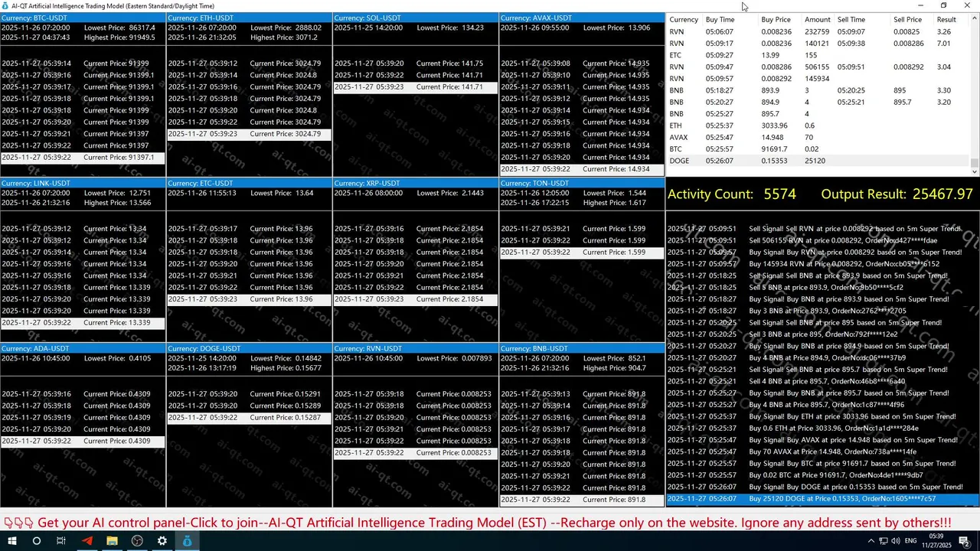Click the AI-QT window title bar icon
Image resolution: width=980 pixels, height=551 pixels.
[5, 5]
